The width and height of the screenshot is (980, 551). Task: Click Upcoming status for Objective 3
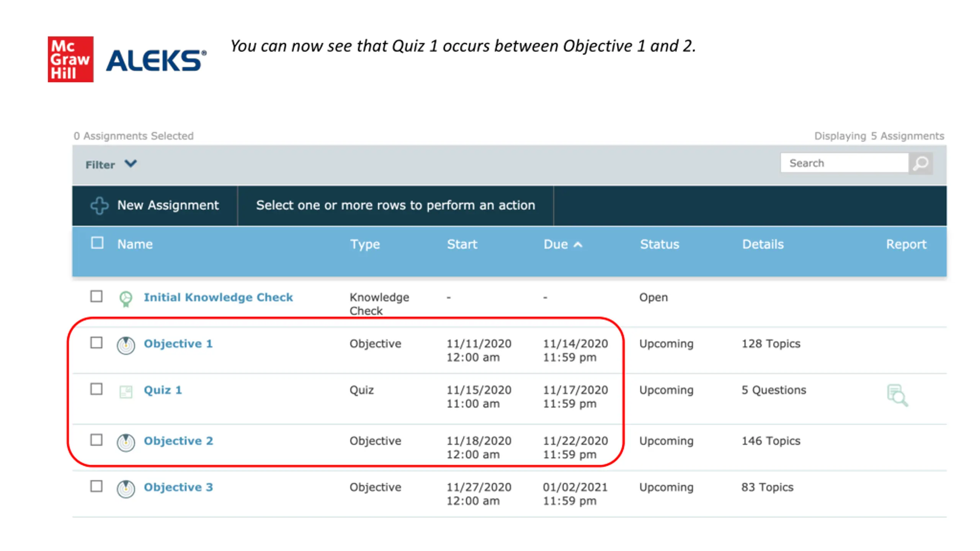pos(666,487)
